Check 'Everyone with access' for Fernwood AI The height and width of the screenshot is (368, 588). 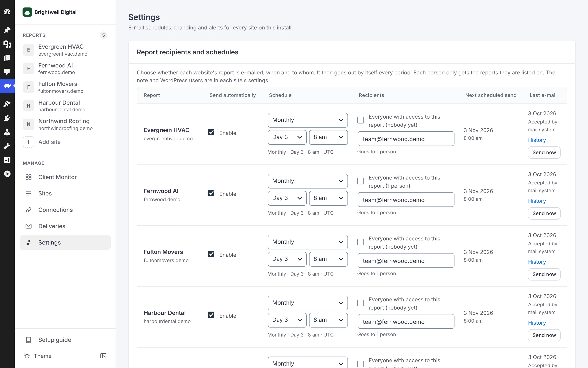(x=361, y=181)
